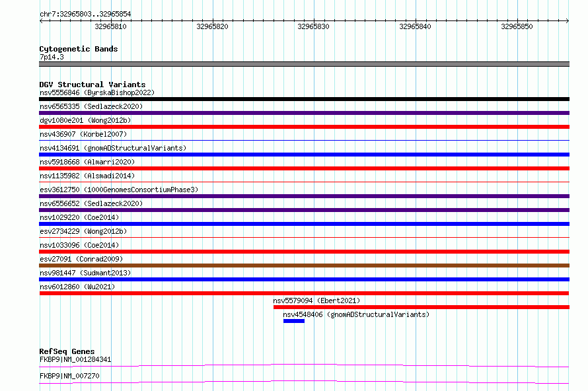Open nsv1029220 (Coe2014) label
Screen dimensions: 588x391
tap(79, 217)
